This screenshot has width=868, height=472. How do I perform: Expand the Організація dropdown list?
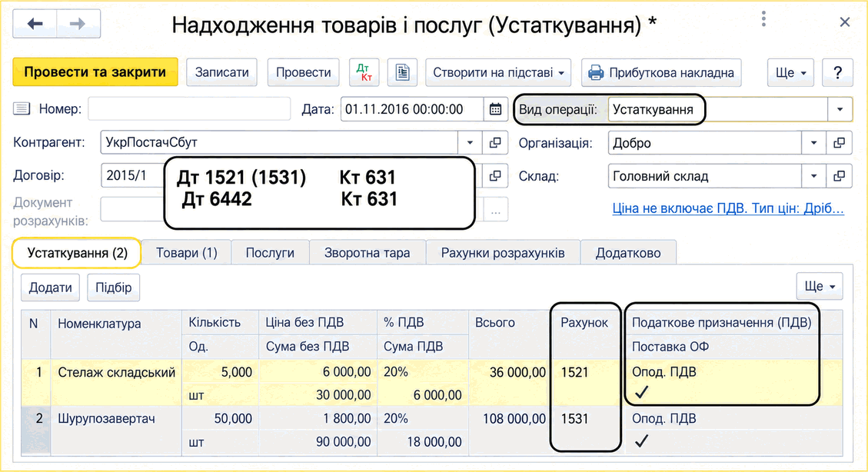tap(813, 143)
